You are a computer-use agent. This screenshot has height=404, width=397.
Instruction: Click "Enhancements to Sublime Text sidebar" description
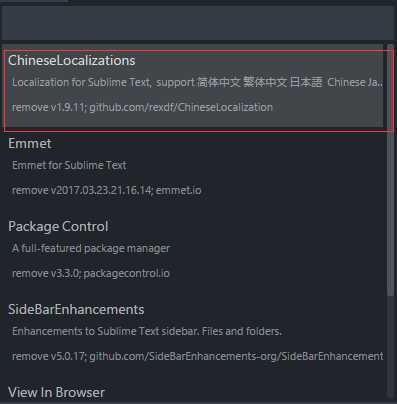[147, 331]
